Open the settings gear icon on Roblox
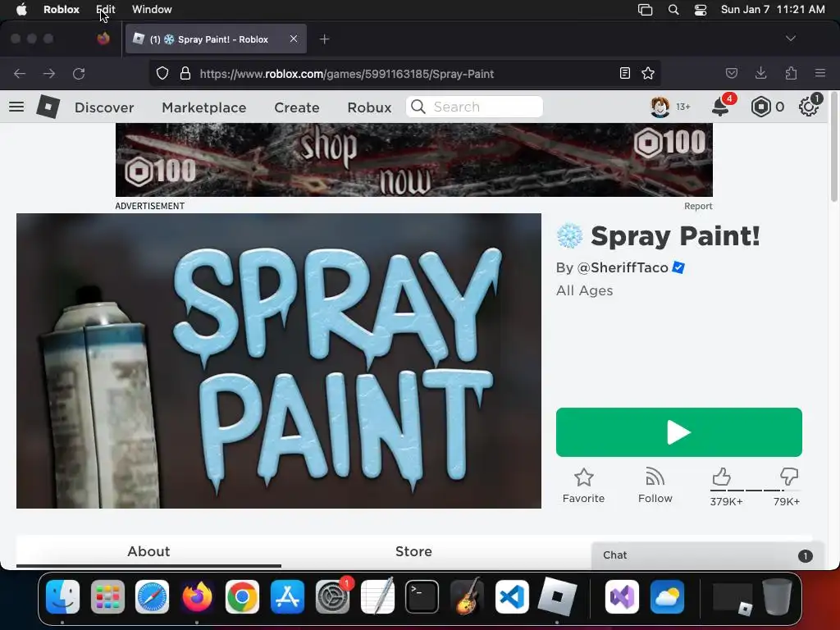840x630 pixels. [x=808, y=107]
